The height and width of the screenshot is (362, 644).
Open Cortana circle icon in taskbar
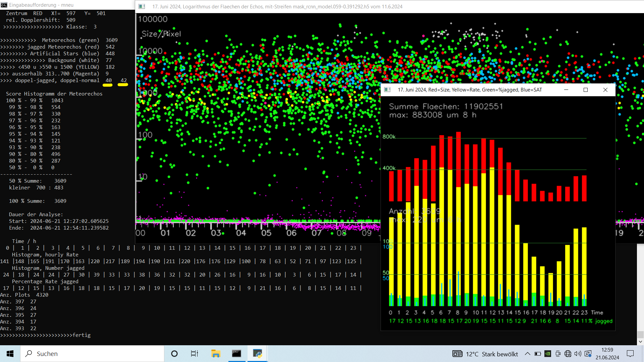(x=174, y=354)
